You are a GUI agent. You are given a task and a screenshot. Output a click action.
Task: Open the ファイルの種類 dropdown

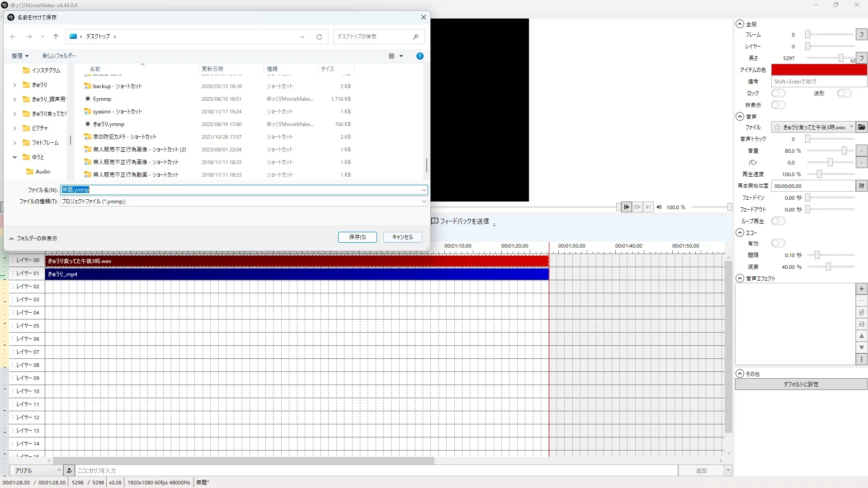[x=424, y=202]
